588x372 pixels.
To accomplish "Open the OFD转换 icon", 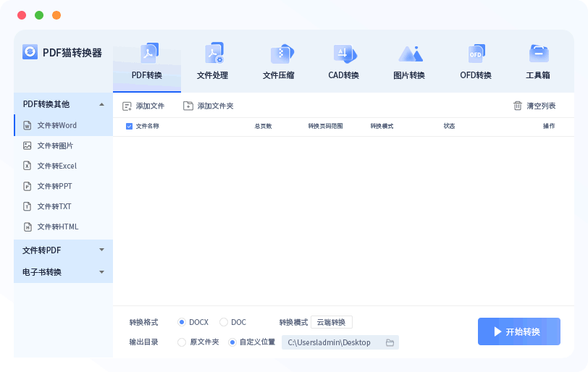I will (x=476, y=54).
